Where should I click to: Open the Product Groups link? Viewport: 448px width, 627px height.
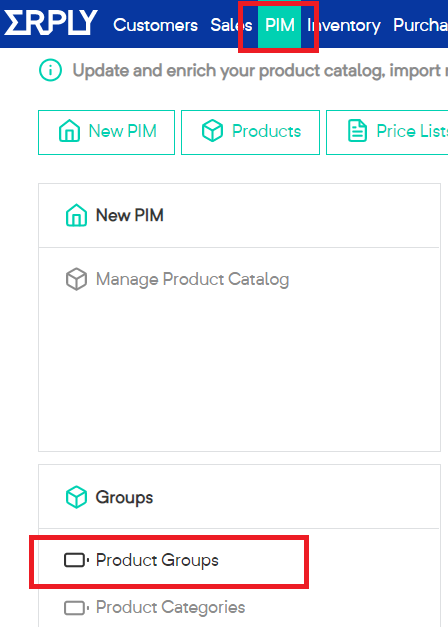tap(157, 560)
